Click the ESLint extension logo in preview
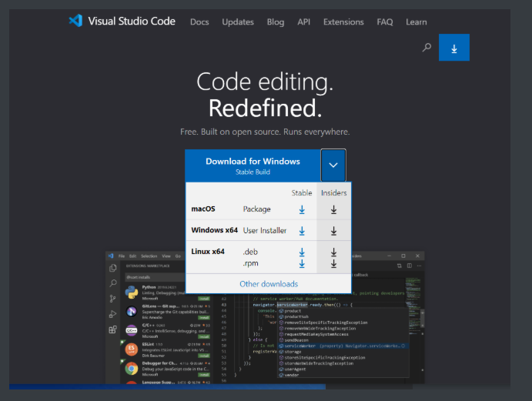Screen dimensions: 532x401 tap(132, 349)
